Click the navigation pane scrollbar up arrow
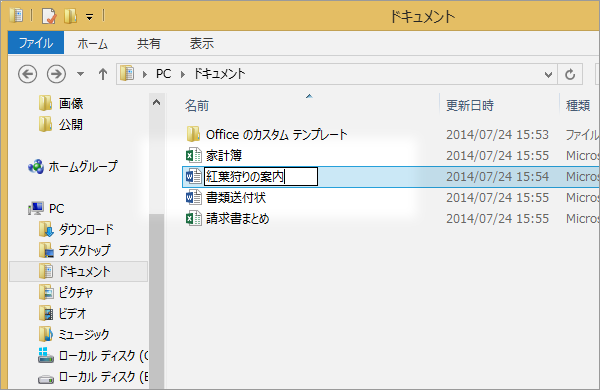This screenshot has width=600, height=390. click(x=157, y=102)
